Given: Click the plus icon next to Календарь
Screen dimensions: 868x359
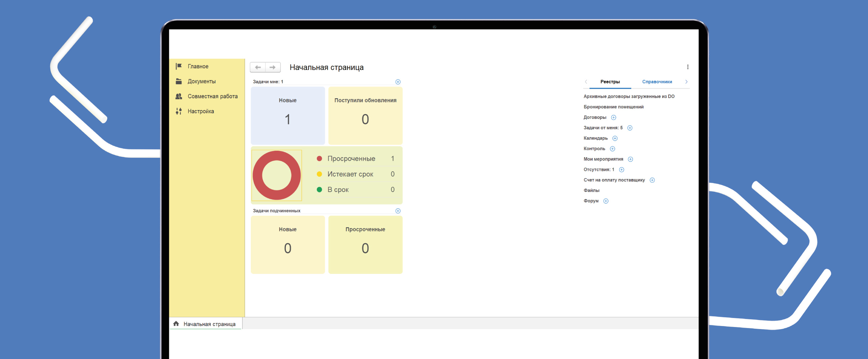Looking at the screenshot, I should point(615,139).
